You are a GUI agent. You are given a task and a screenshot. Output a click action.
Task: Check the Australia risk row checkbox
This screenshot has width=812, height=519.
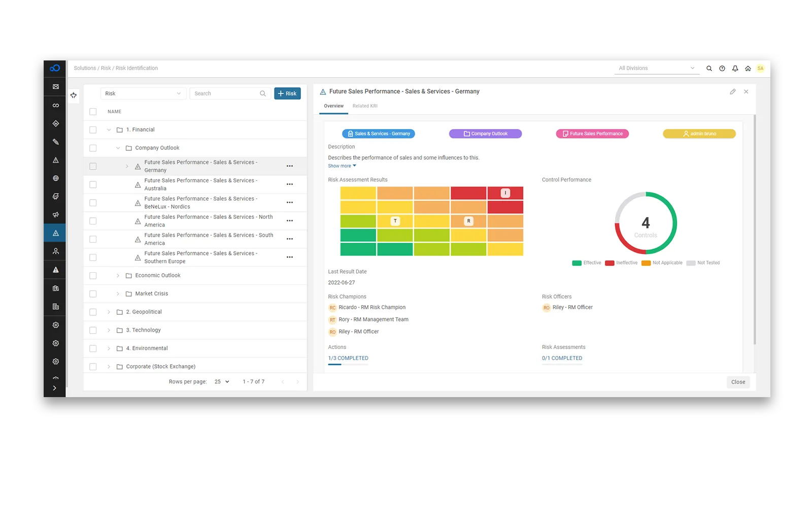point(93,185)
